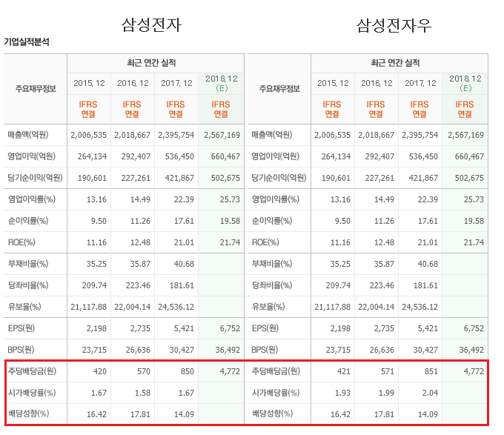This screenshot has height=435, width=504.
Task: Click 6,752 EPS estimate in 삼성전자 table
Action: 230,328
